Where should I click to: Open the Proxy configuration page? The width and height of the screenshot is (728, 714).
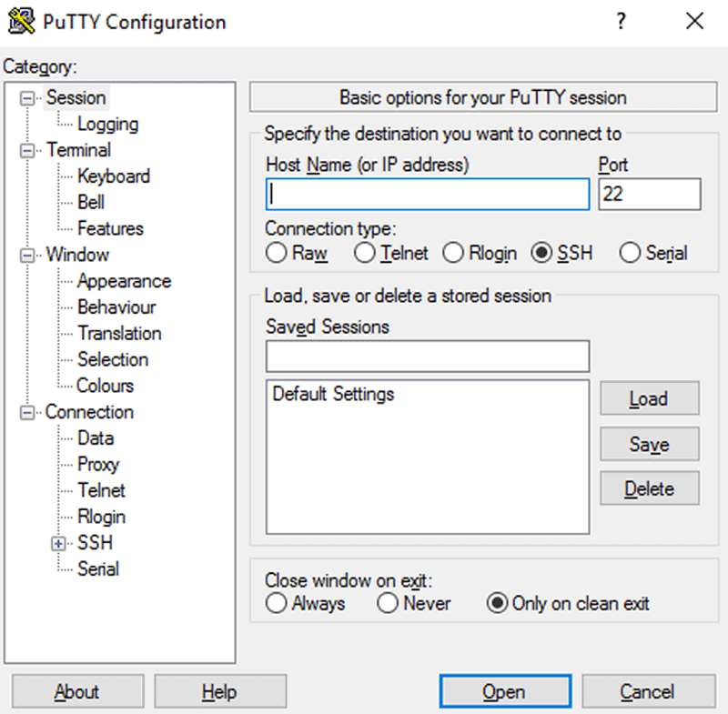98,464
